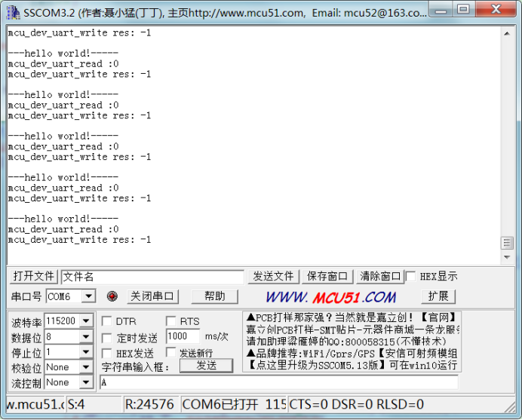Screen dimensions: 522x420
Task: Click the scrollbar thumb in receive window
Action: [507, 243]
